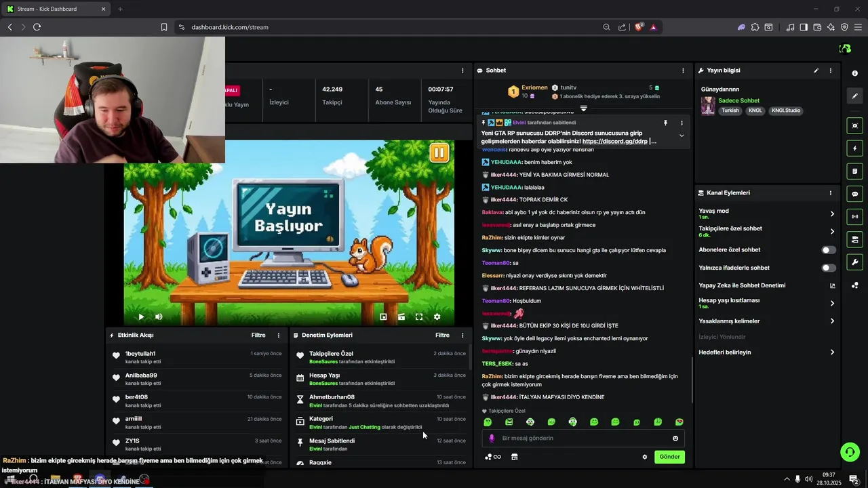The width and height of the screenshot is (868, 488).
Task: Play the stream preview video
Action: (x=141, y=317)
